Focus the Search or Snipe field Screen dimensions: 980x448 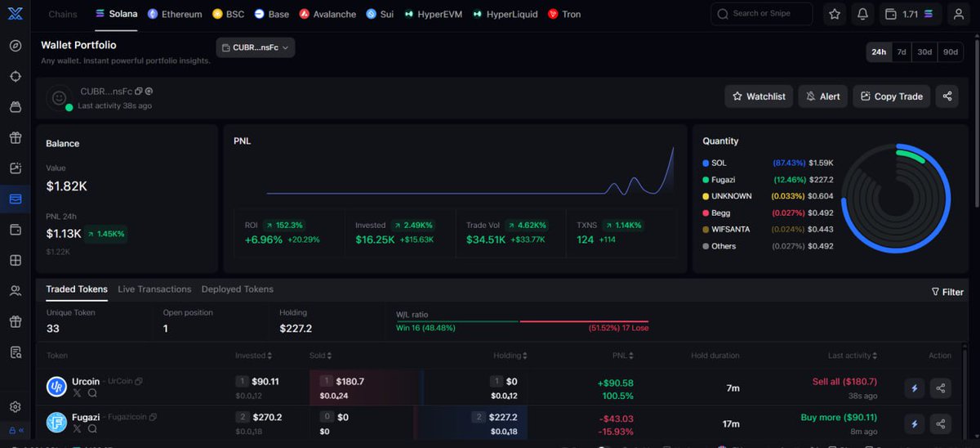point(762,14)
